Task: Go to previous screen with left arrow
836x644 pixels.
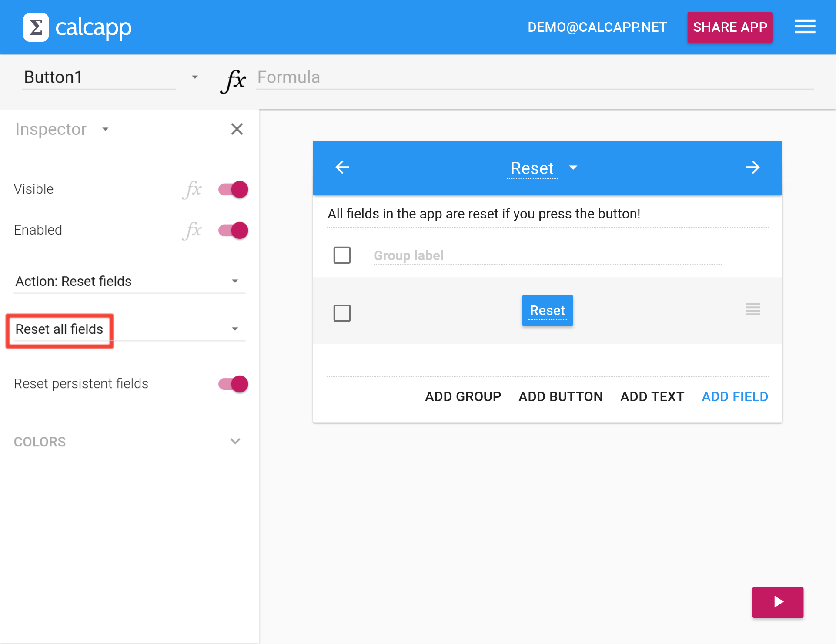Action: point(342,168)
